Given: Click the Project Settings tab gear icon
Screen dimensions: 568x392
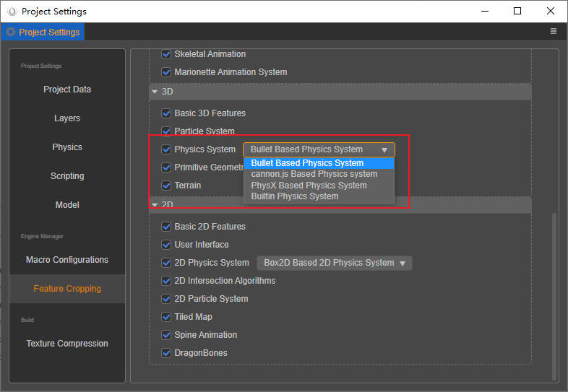Looking at the screenshot, I should pos(12,32).
